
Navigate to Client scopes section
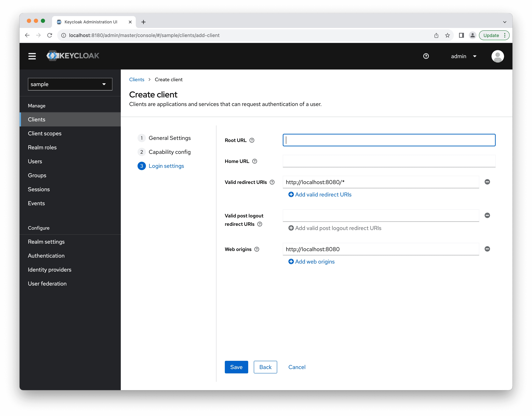[45, 133]
